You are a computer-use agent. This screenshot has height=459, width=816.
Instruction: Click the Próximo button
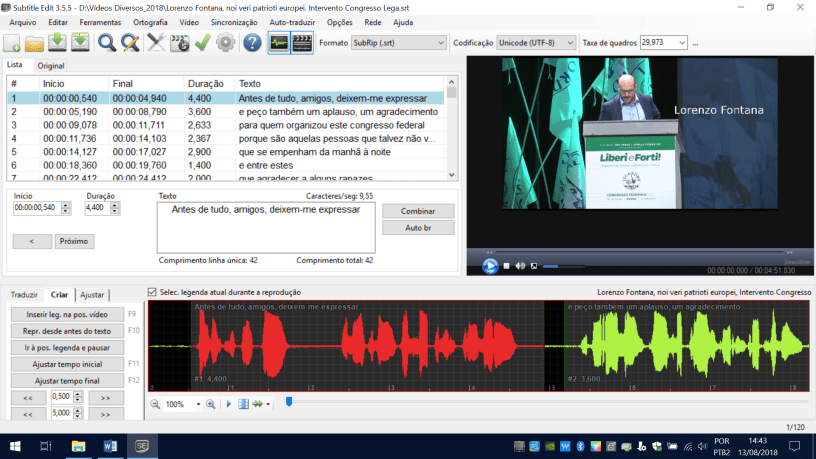tap(74, 241)
